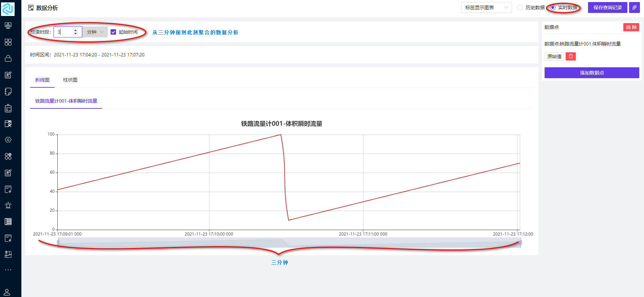The width and height of the screenshot is (644, 297).
Task: Open the four-circles apps sidebar icon
Action: click(x=8, y=156)
